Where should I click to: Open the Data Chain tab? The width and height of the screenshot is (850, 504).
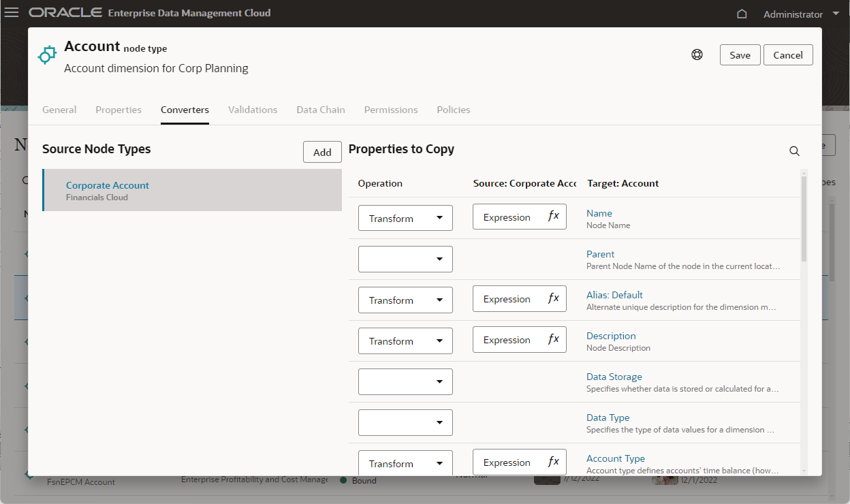pos(321,110)
